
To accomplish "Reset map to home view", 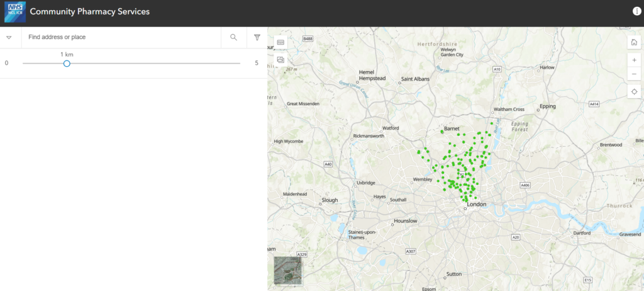I will (x=634, y=42).
